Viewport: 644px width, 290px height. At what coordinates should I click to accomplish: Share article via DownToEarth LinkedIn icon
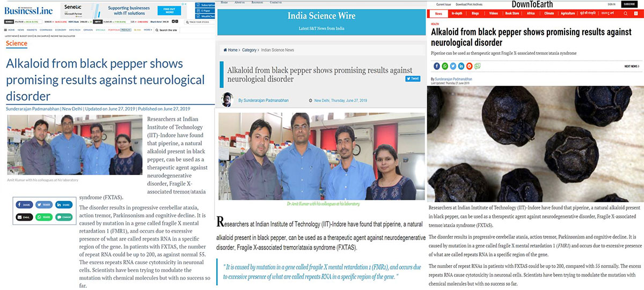[461, 66]
